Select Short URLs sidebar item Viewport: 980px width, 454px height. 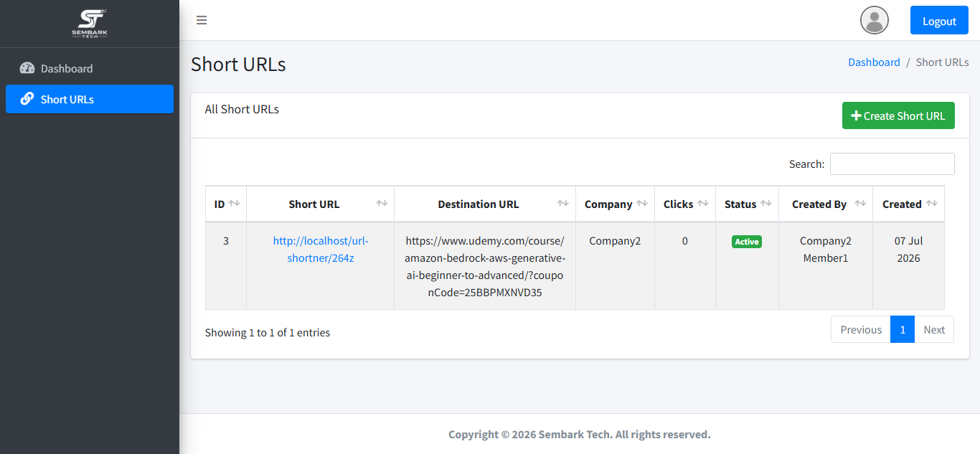tap(90, 99)
